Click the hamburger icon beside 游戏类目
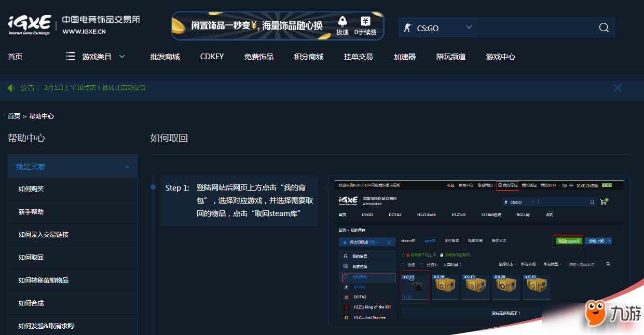Image resolution: width=644 pixels, height=335 pixels. pos(71,56)
